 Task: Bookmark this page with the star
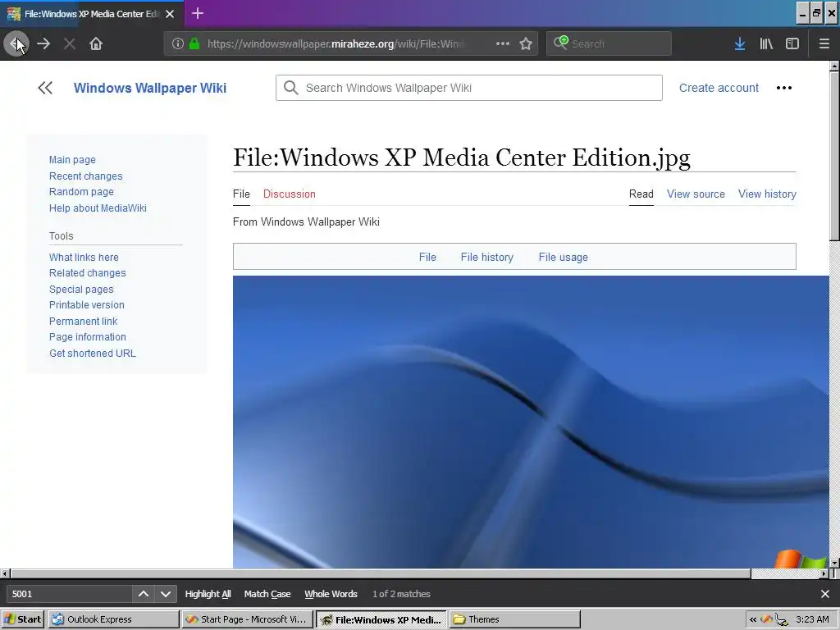[526, 43]
